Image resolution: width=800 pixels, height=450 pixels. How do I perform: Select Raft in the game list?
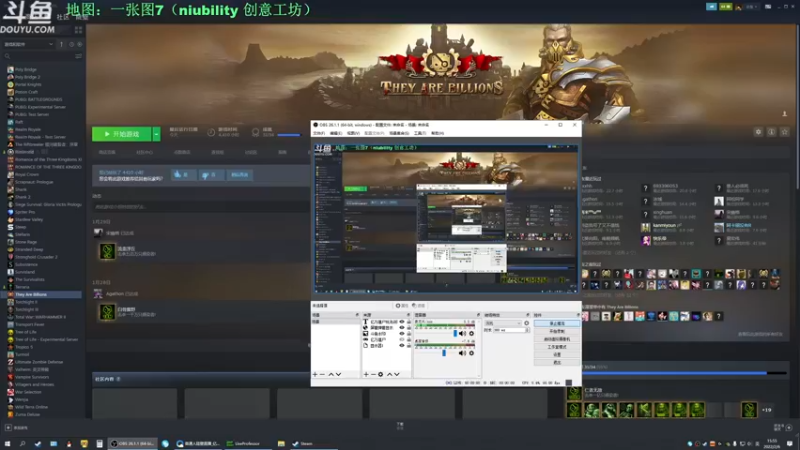click(19, 122)
